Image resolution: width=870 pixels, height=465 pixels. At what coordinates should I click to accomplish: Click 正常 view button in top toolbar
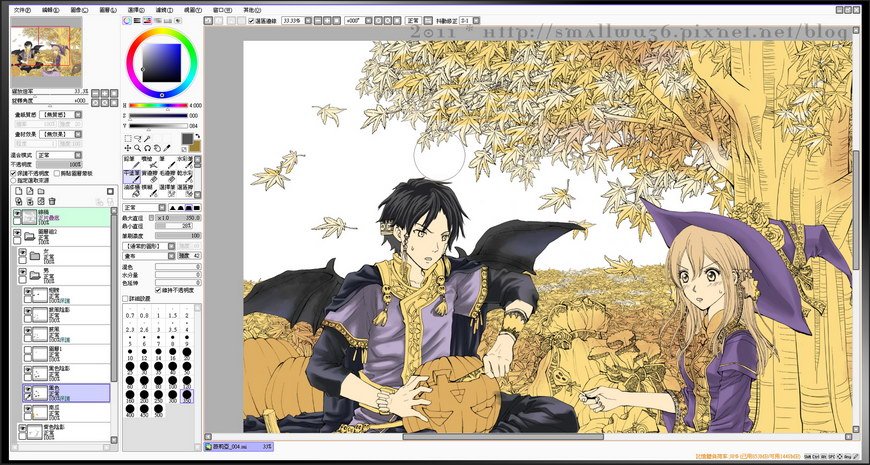point(412,21)
